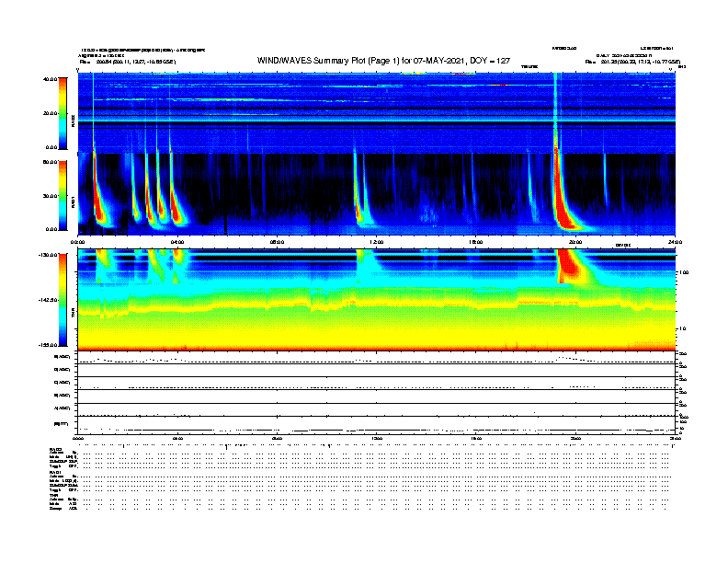Image resolution: width=728 pixels, height=563 pixels.
Task: Click 20:00 on the RAD1 time axis
Action: coord(575,242)
